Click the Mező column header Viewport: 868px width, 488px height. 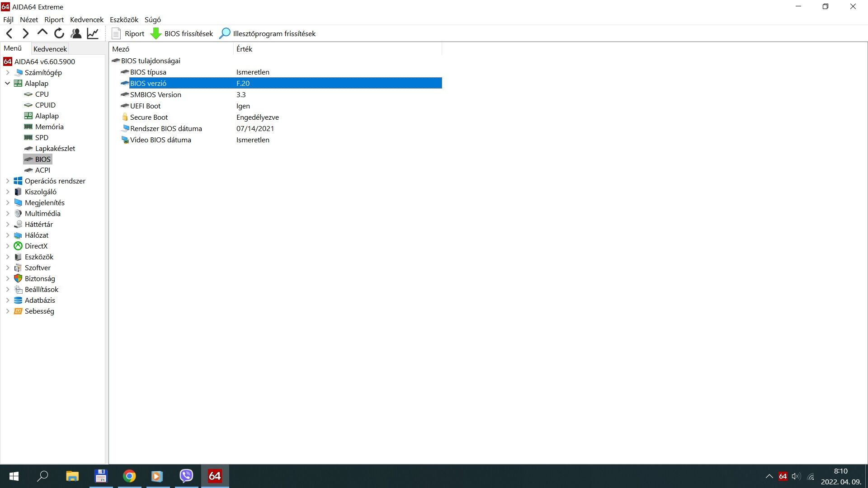pyautogui.click(x=172, y=49)
